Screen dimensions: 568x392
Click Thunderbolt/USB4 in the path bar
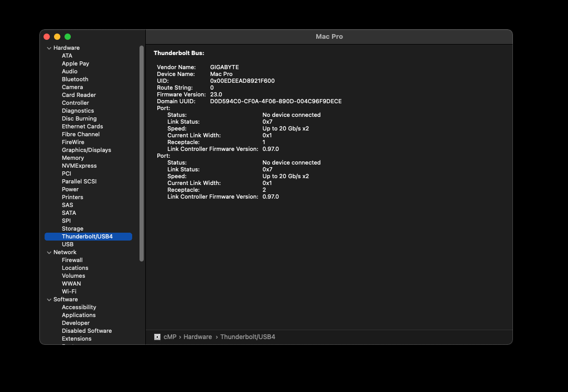point(248,337)
